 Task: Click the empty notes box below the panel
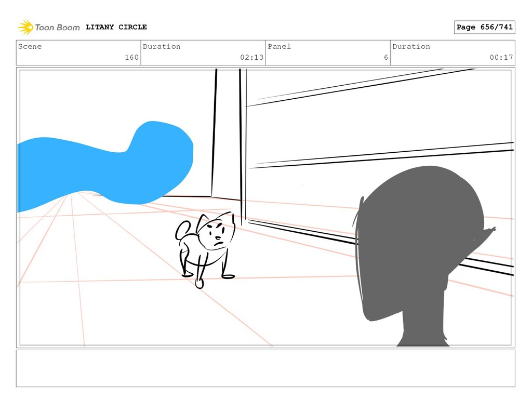[265, 368]
